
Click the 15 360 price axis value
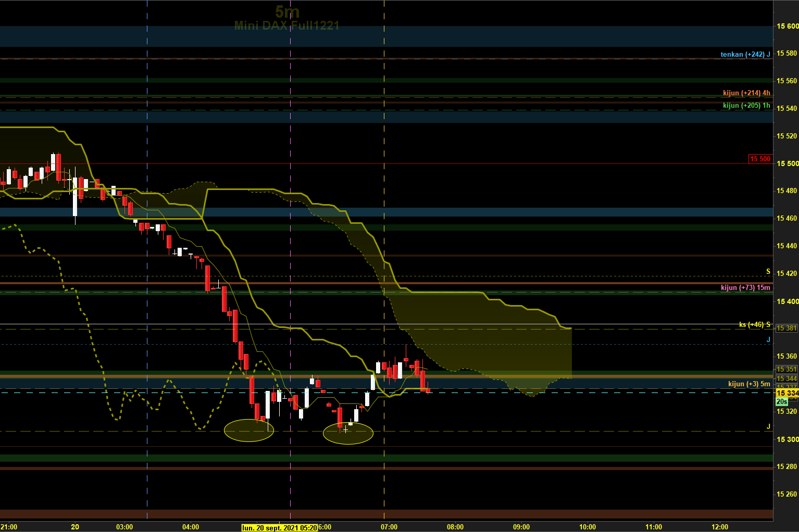[787, 356]
